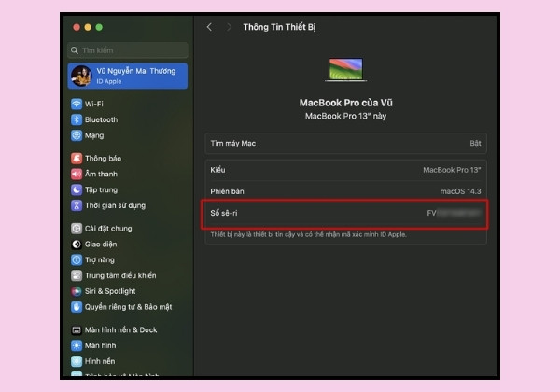Select Mạng label in sidebar
This screenshot has height=392, width=560.
click(94, 135)
